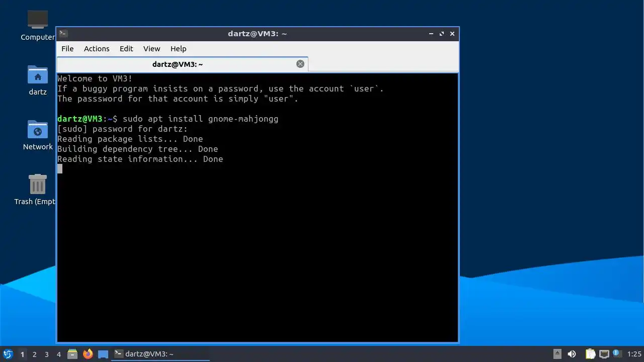Open the clipboard manager tray icon
Screen dimensions: 644x362
click(590, 354)
